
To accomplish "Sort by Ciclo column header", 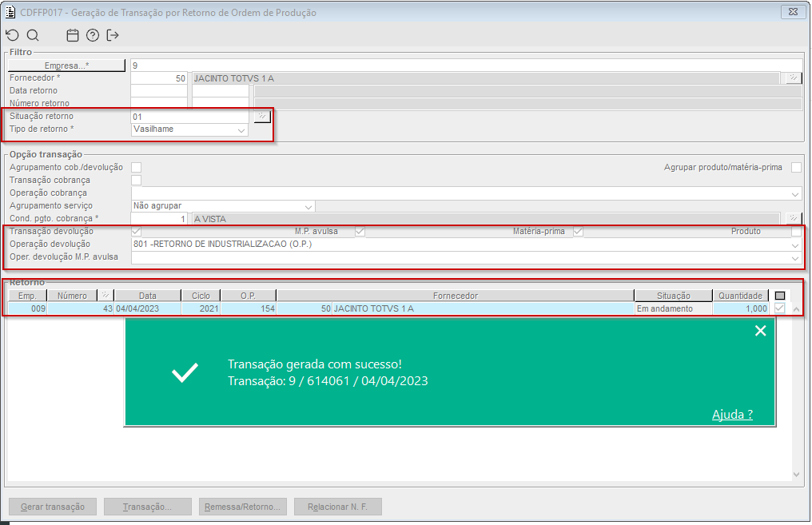I will click(201, 296).
